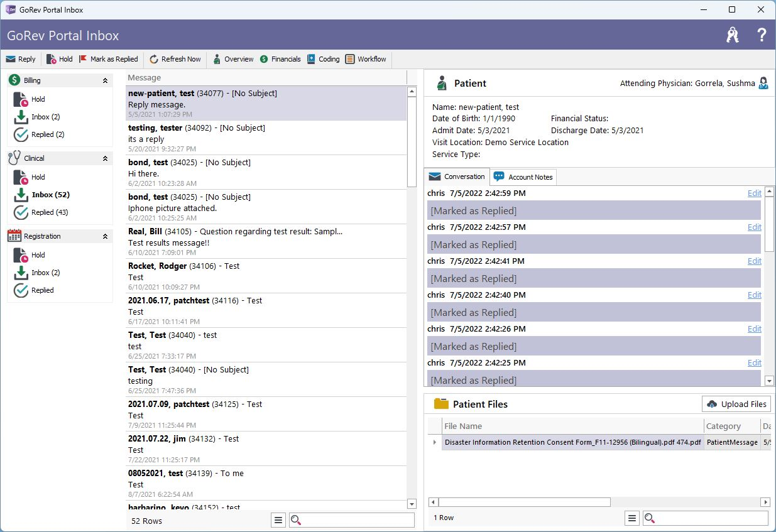Select bond, test 'Iphone picture attached.' message
This screenshot has width=776, height=532.
click(x=266, y=207)
